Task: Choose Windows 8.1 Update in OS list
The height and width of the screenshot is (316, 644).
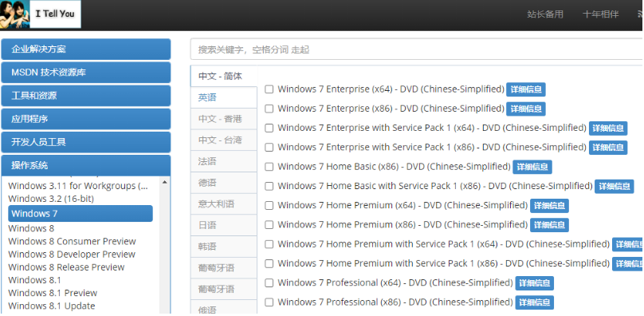Action: point(52,306)
